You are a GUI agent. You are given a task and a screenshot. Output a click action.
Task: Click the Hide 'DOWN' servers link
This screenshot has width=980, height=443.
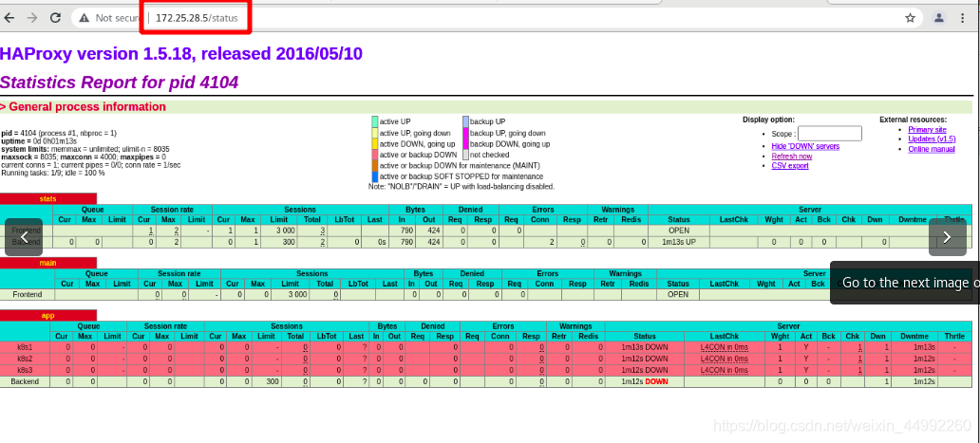click(805, 146)
